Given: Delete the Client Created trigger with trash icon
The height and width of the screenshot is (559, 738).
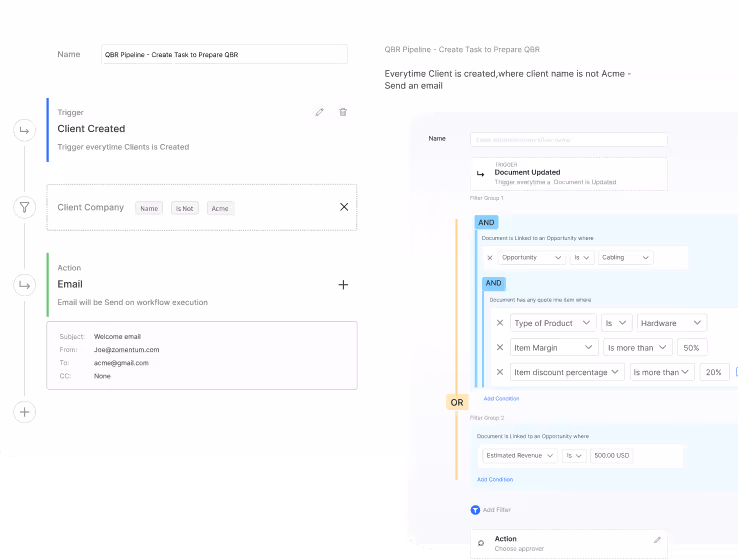Looking at the screenshot, I should [343, 112].
